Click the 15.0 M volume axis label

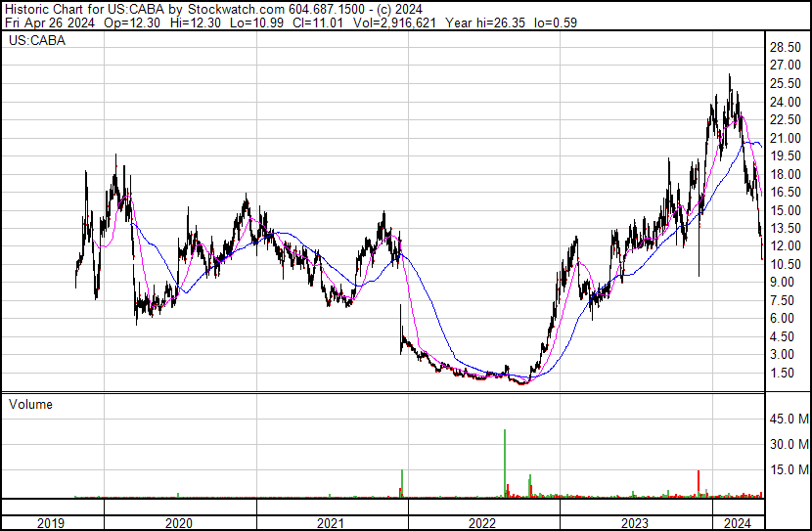click(x=788, y=470)
